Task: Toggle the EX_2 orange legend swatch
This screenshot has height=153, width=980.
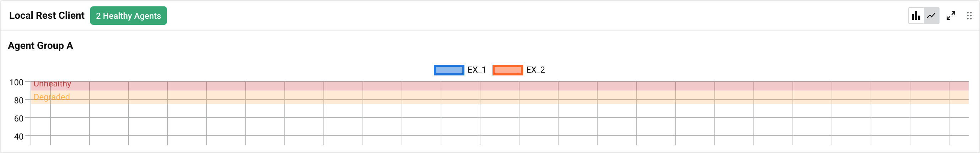Action: [507, 70]
